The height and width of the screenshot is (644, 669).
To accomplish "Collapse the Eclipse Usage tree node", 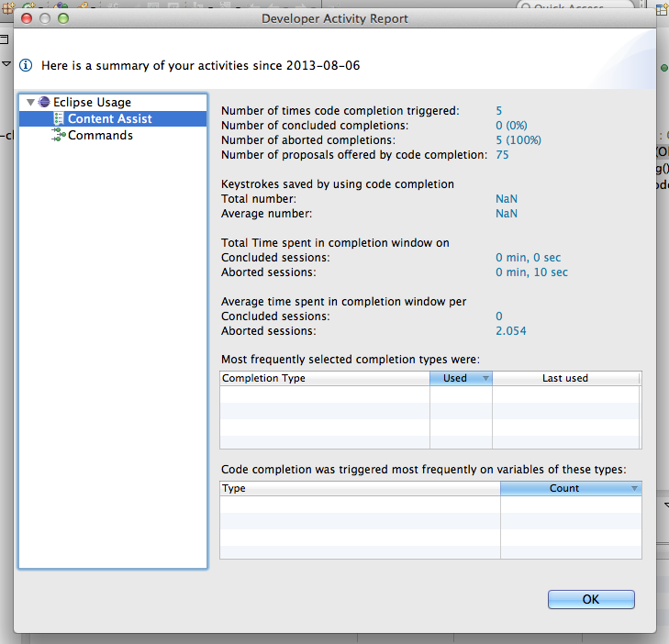I will (x=30, y=103).
